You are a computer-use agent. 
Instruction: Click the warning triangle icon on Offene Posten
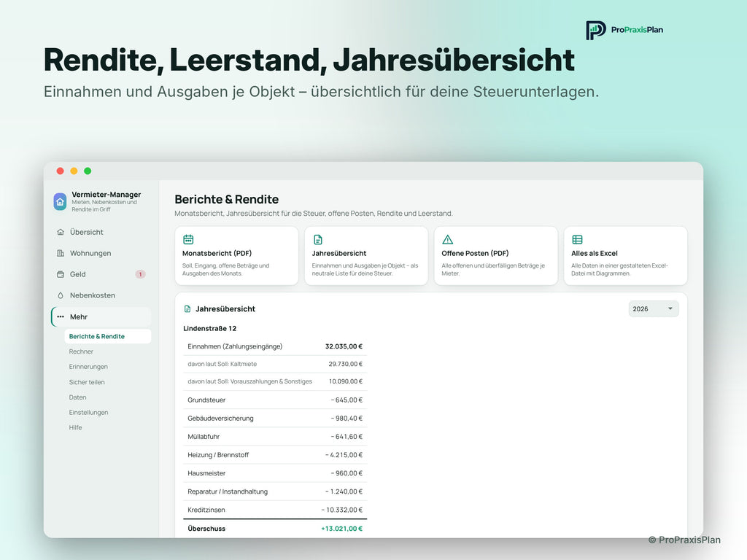click(447, 239)
